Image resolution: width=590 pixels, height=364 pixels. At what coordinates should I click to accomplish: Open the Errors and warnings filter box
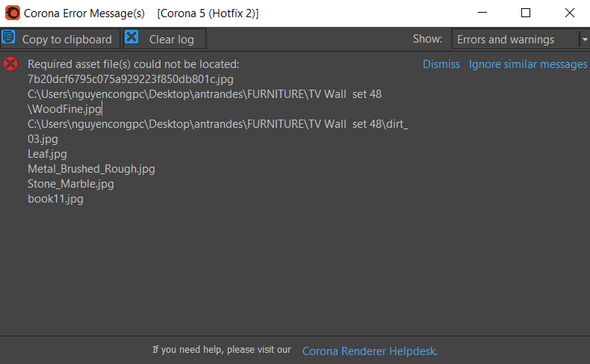515,39
